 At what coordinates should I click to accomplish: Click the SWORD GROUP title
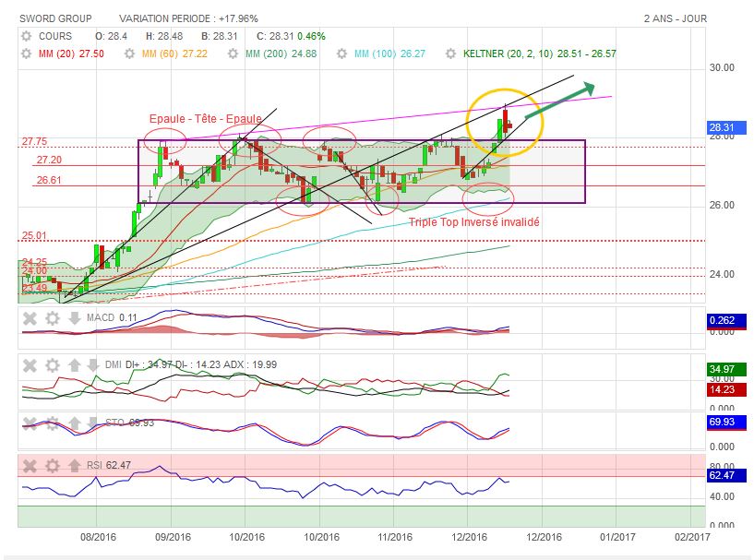(55, 18)
